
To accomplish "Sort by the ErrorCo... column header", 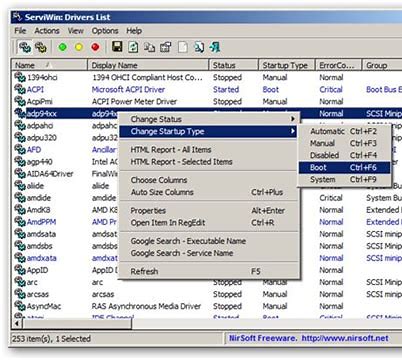I will (x=338, y=65).
